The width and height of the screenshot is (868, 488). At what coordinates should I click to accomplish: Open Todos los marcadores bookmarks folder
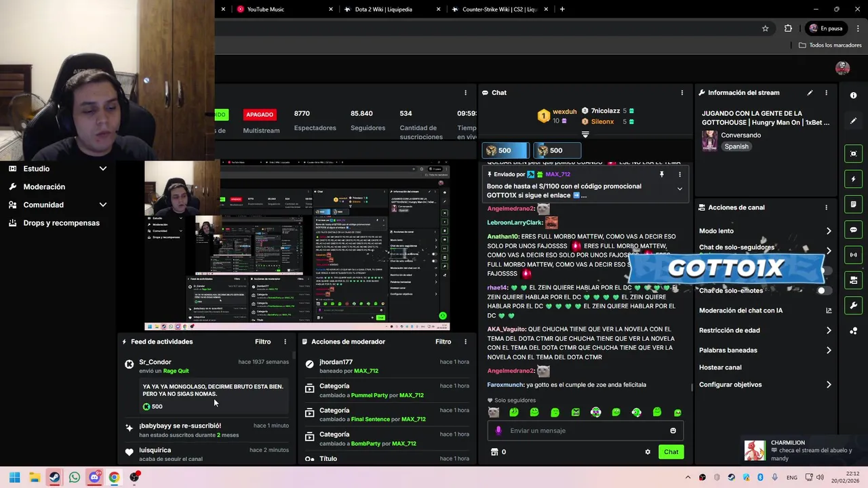pyautogui.click(x=830, y=45)
